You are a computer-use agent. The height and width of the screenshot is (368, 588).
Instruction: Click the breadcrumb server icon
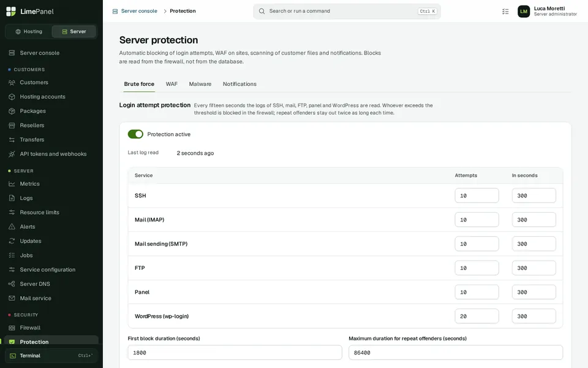[x=115, y=11]
